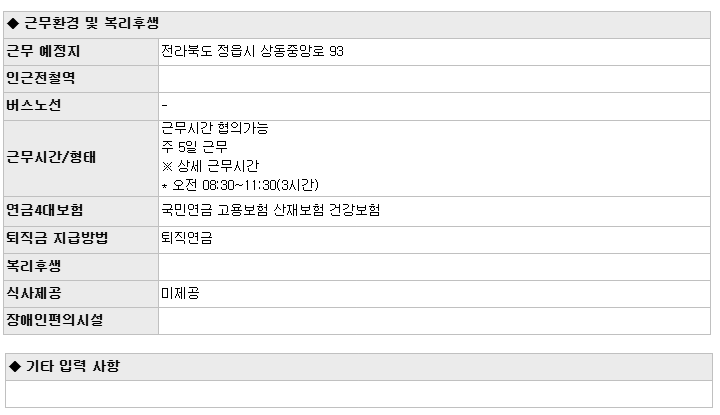Image resolution: width=720 pixels, height=415 pixels.
Task: Select the ※ 상세 근무시간 line
Action: point(210,166)
